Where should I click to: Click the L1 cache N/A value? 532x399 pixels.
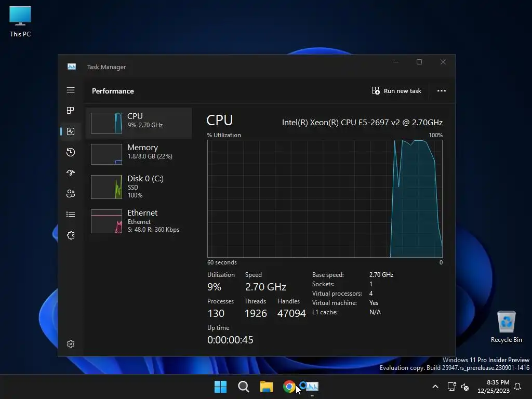375,312
